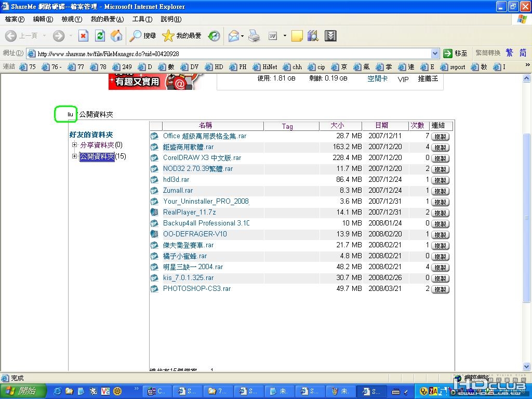Click the Mail envelope icon
532x399 pixels.
click(234, 36)
